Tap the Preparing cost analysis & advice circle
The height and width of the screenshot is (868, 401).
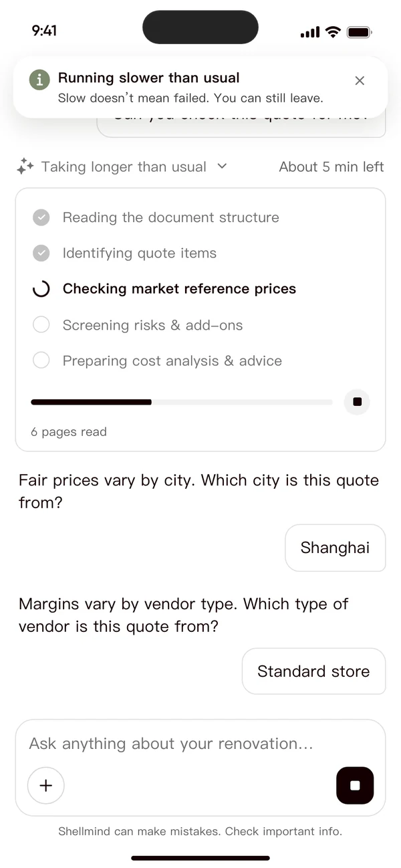pyautogui.click(x=41, y=360)
